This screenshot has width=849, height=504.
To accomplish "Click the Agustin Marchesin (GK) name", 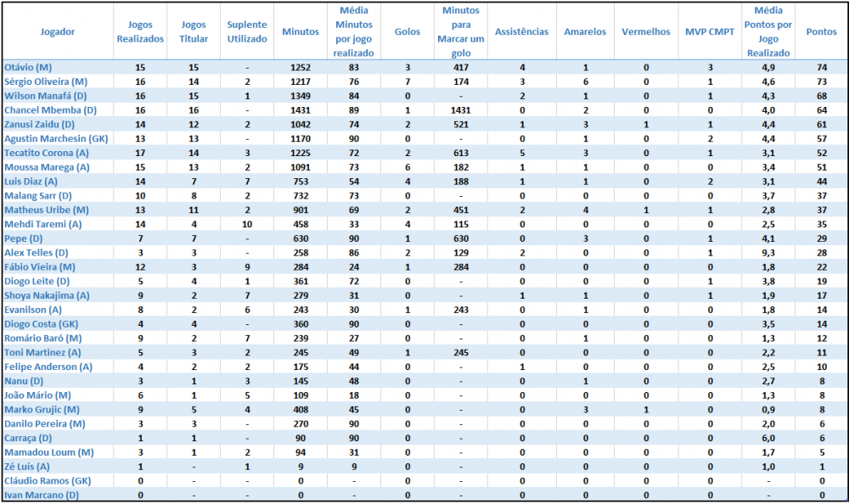I will [56, 138].
